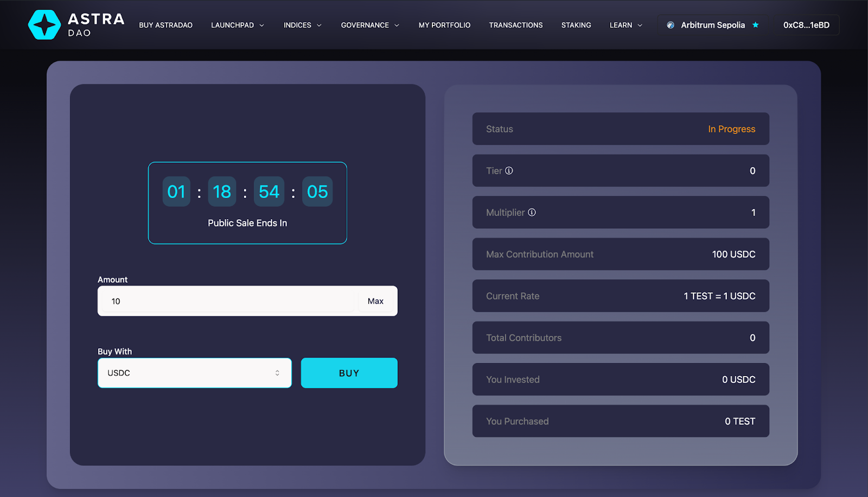Image resolution: width=868 pixels, height=497 pixels.
Task: Click the Multiplier info icon
Action: coord(532,212)
